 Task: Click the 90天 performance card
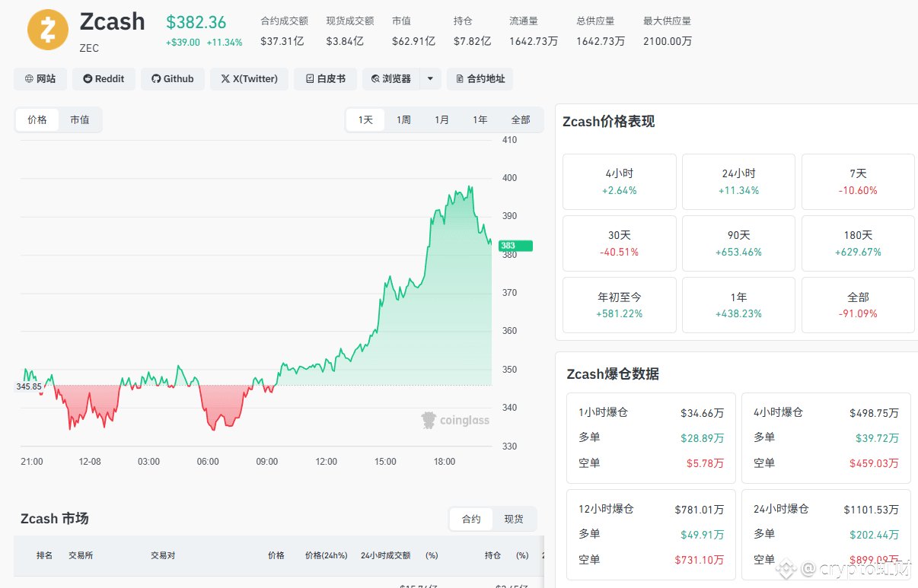(x=738, y=243)
